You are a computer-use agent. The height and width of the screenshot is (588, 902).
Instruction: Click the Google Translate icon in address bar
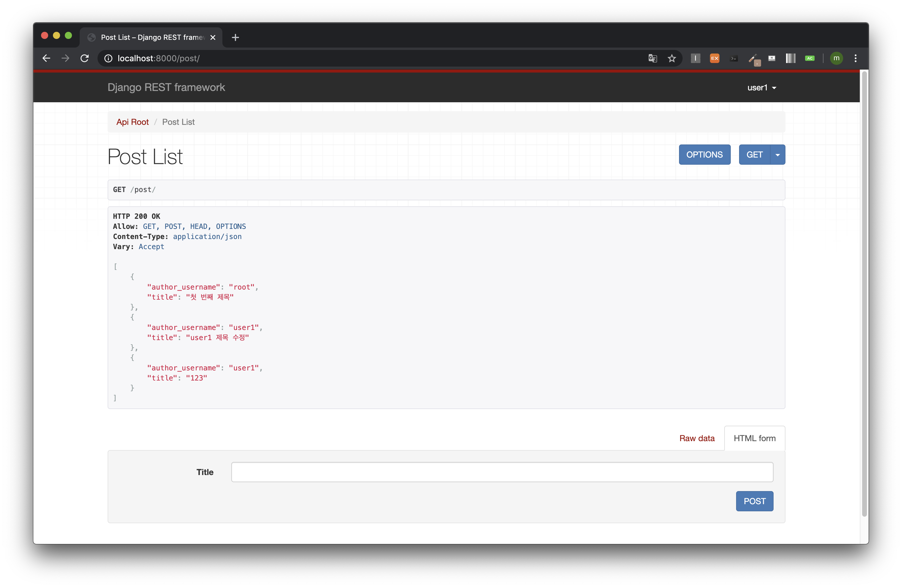click(652, 58)
